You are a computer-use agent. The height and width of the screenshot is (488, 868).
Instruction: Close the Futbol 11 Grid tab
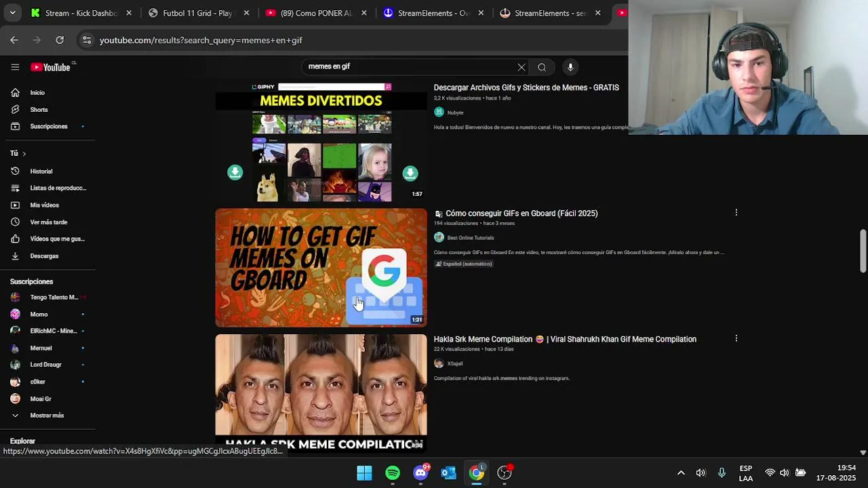tap(246, 13)
